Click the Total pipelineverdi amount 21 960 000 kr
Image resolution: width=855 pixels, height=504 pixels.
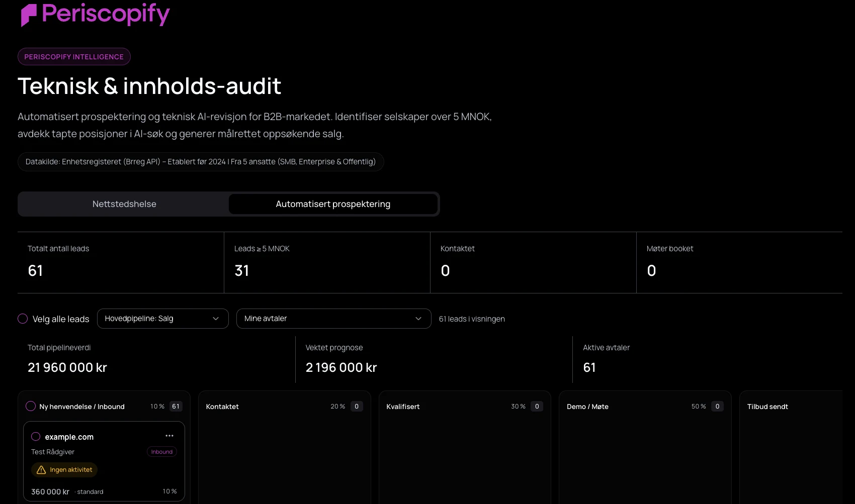67,368
